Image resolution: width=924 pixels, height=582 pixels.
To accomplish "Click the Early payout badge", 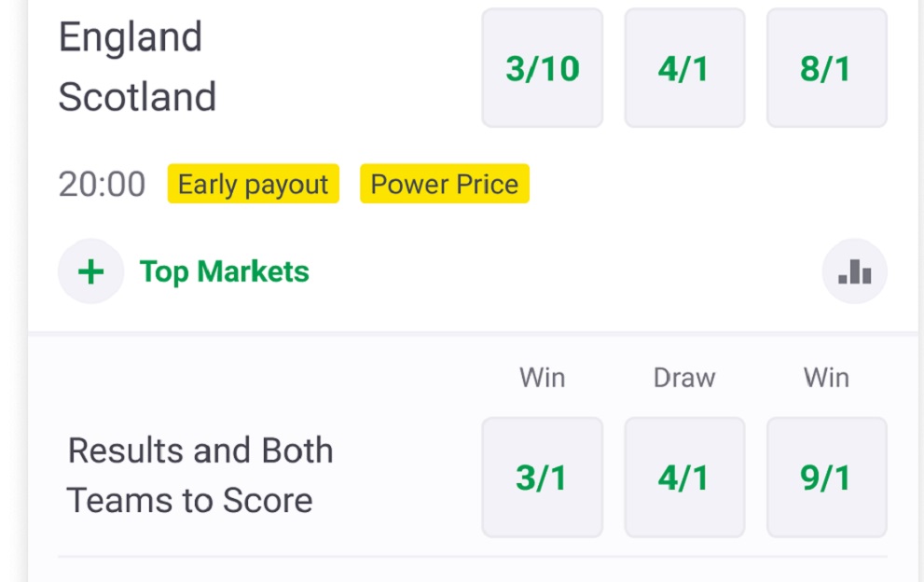I will tap(253, 184).
